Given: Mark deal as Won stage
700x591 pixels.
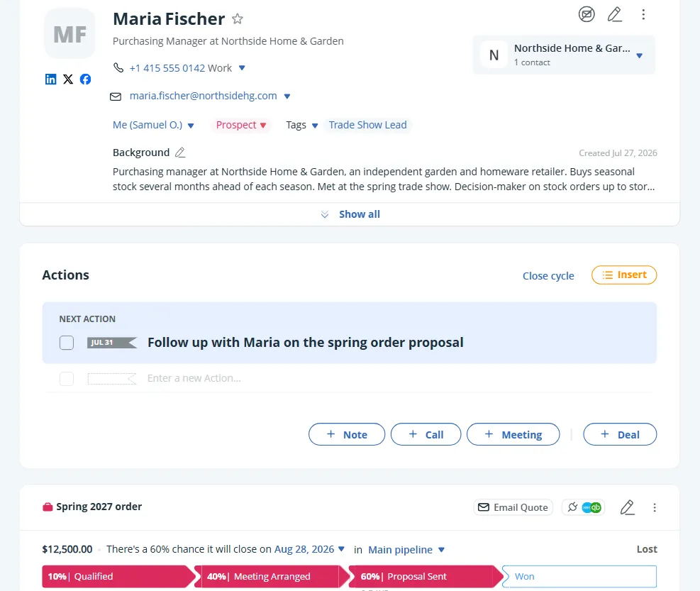Looking at the screenshot, I should 579,576.
